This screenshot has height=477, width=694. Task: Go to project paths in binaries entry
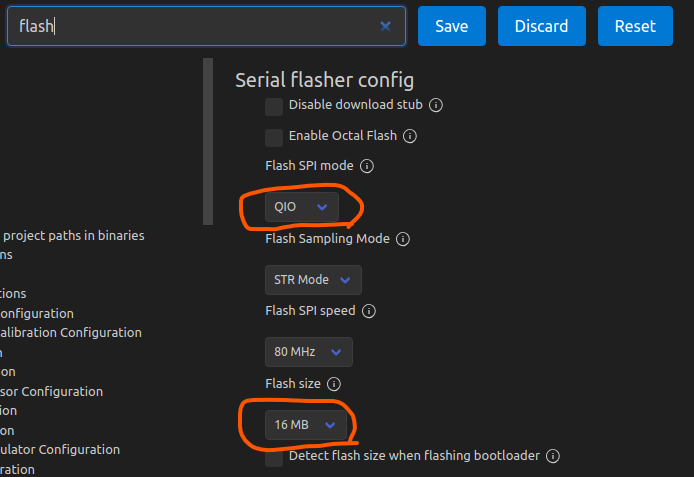(72, 236)
